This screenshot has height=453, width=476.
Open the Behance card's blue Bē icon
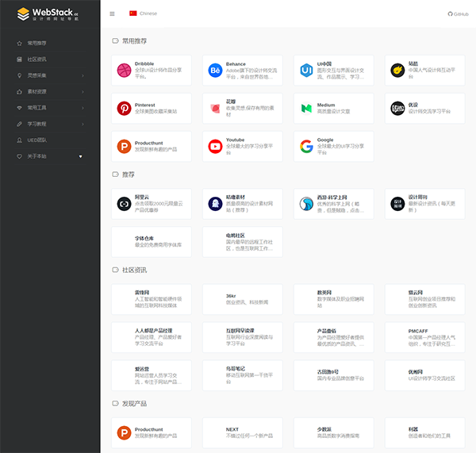click(215, 71)
